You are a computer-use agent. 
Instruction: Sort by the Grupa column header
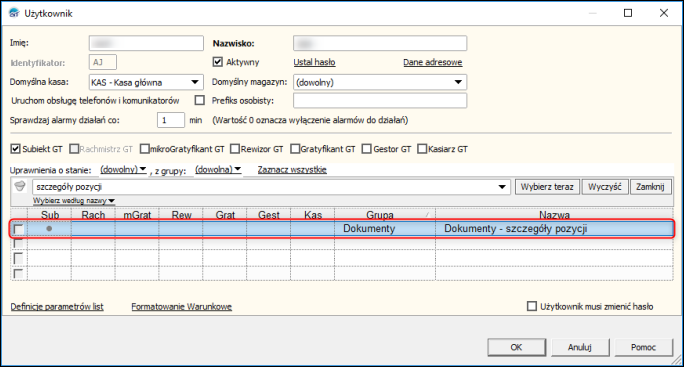pos(380,215)
